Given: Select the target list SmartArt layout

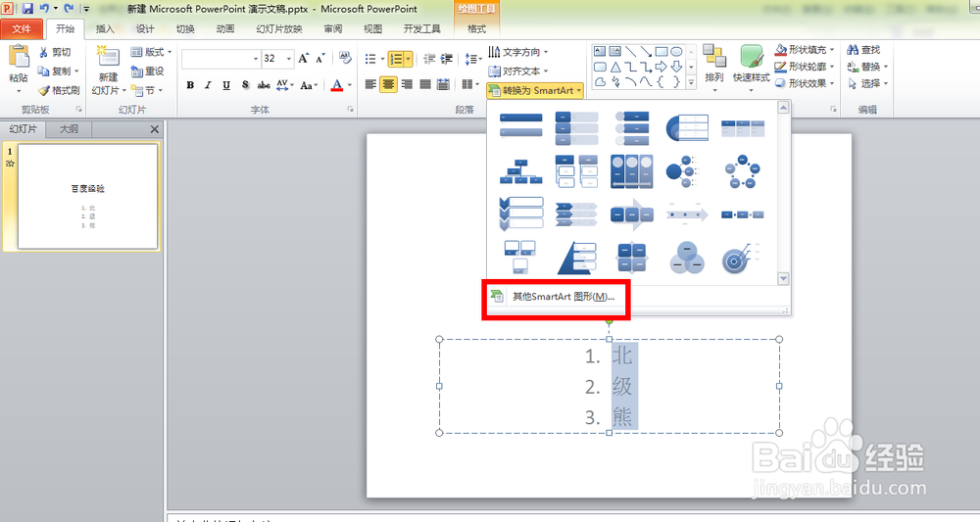Looking at the screenshot, I should (742, 258).
